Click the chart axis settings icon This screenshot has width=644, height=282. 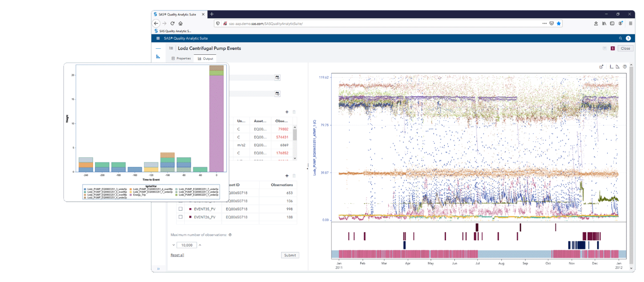[612, 66]
